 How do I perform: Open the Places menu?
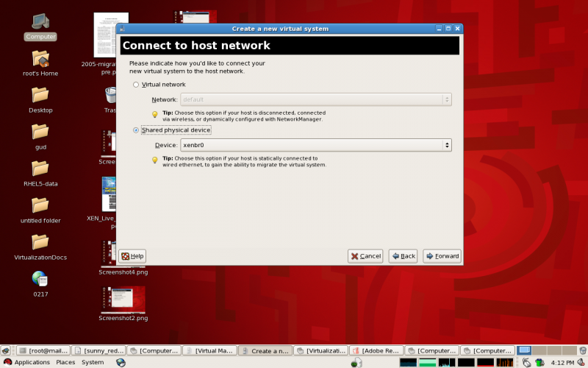(65, 362)
